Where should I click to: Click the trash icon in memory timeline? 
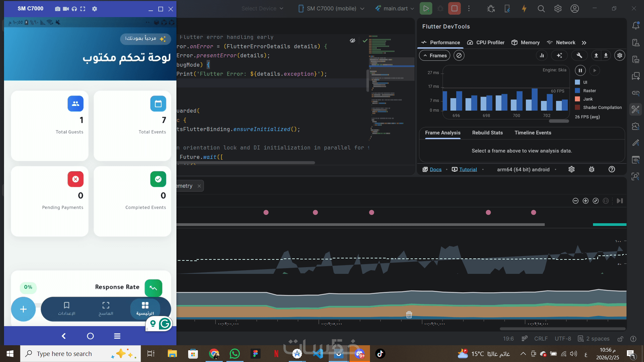click(x=409, y=315)
